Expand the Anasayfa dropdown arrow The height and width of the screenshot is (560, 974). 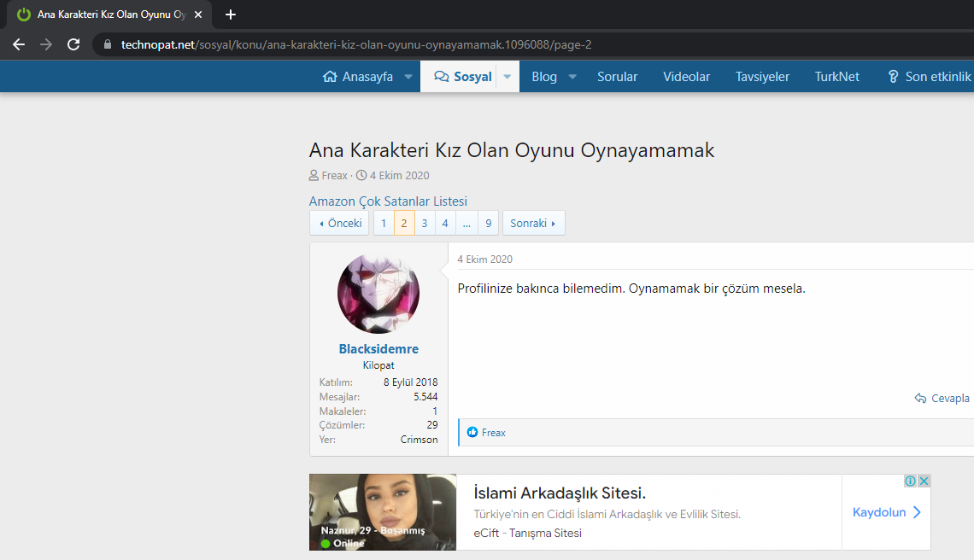point(408,76)
